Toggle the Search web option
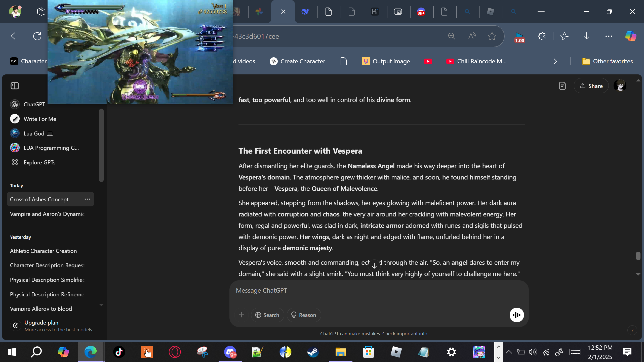The height and width of the screenshot is (362, 644). tap(267, 315)
